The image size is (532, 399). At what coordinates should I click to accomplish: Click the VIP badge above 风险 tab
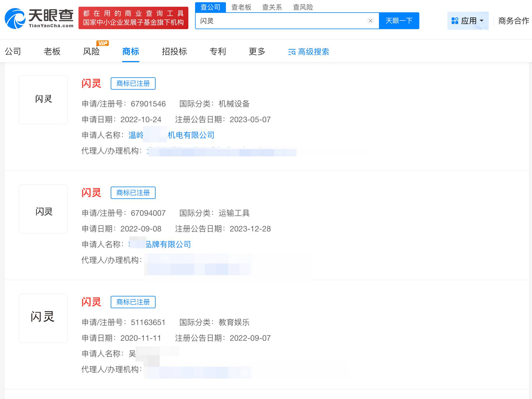click(103, 43)
